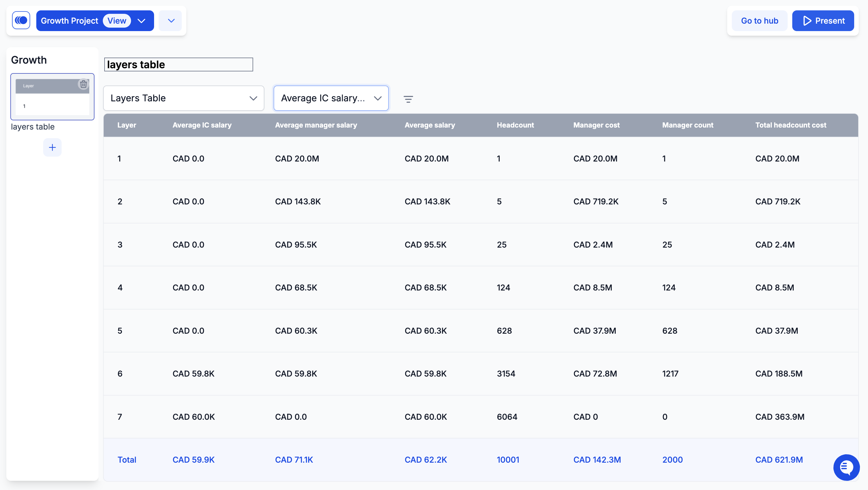Expand the Growth Project chevron menu
Image resolution: width=868 pixels, height=490 pixels.
point(141,21)
